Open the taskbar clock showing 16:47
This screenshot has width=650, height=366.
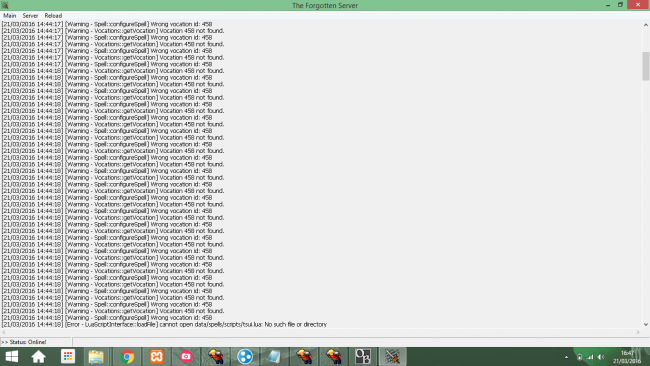(627, 357)
